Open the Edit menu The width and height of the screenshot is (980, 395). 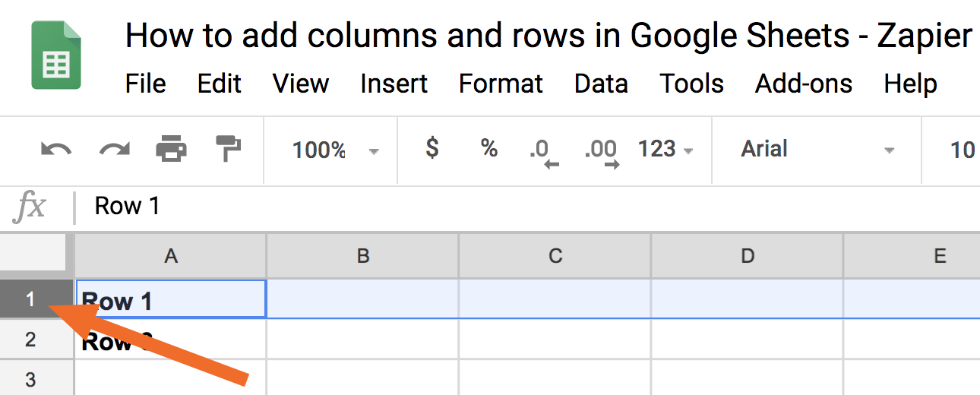(x=219, y=84)
